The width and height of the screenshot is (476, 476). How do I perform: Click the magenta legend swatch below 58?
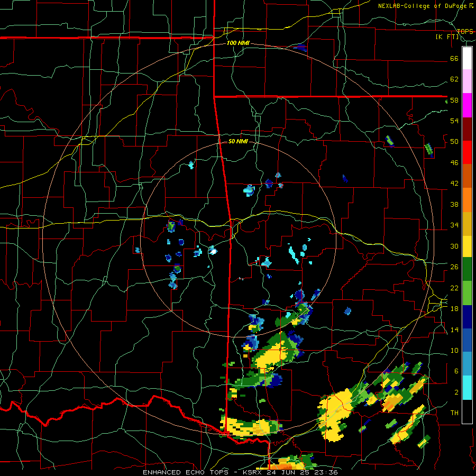pyautogui.click(x=467, y=105)
